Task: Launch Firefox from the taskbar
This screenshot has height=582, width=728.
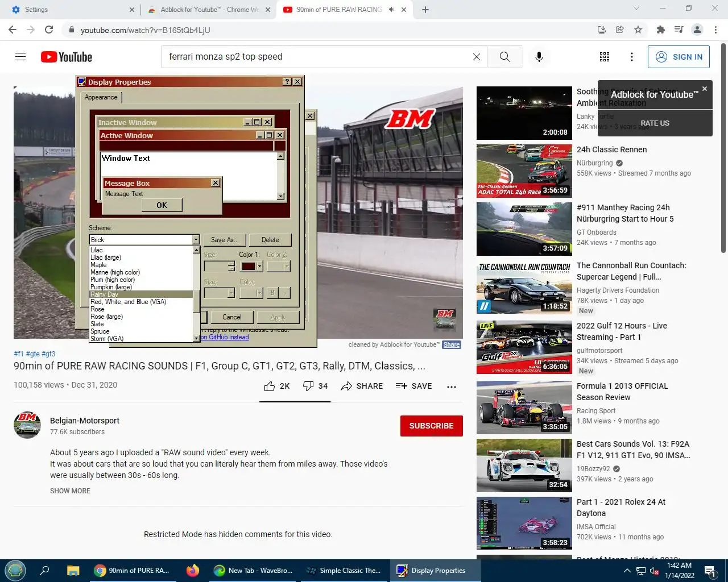Action: [x=193, y=570]
